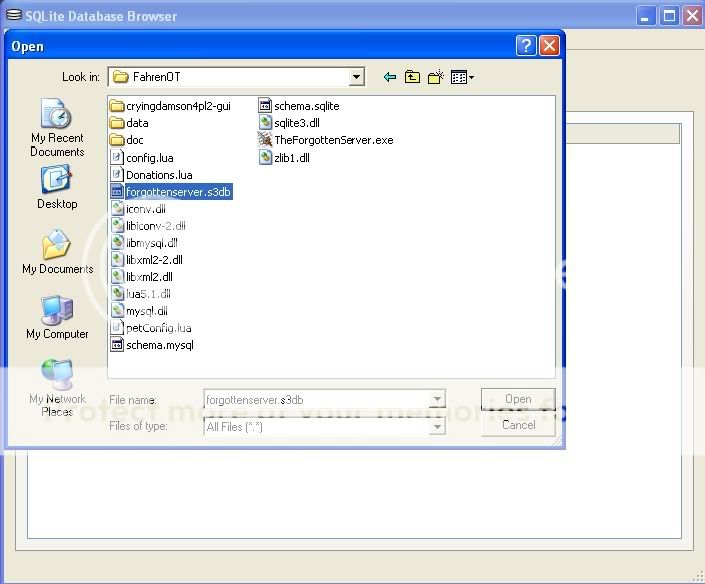Select libxml2-2.dll file

coord(147,260)
